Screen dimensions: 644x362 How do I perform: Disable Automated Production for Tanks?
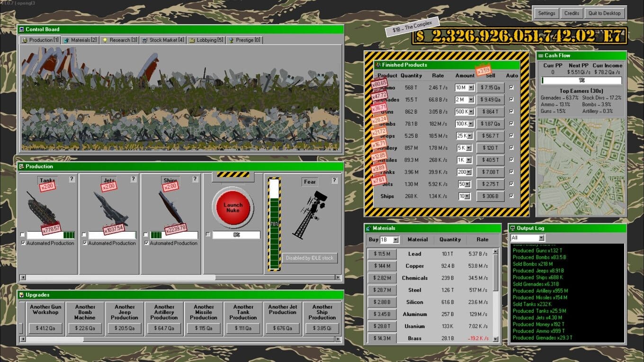pos(24,243)
